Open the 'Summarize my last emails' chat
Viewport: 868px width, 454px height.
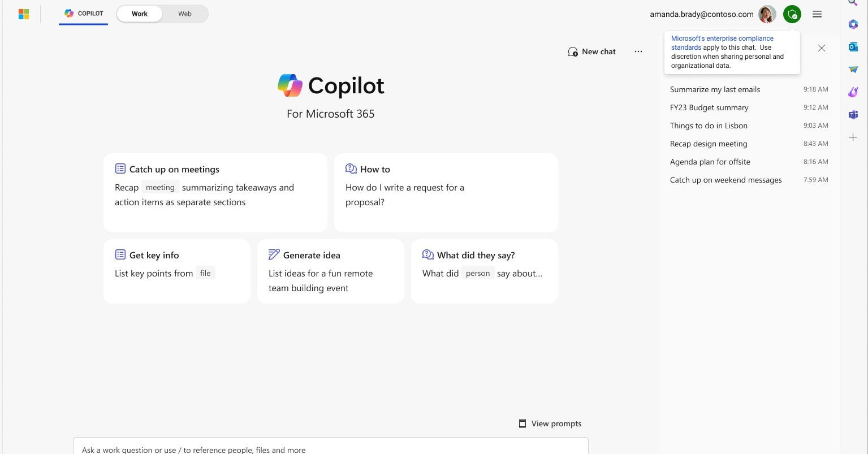tap(715, 89)
